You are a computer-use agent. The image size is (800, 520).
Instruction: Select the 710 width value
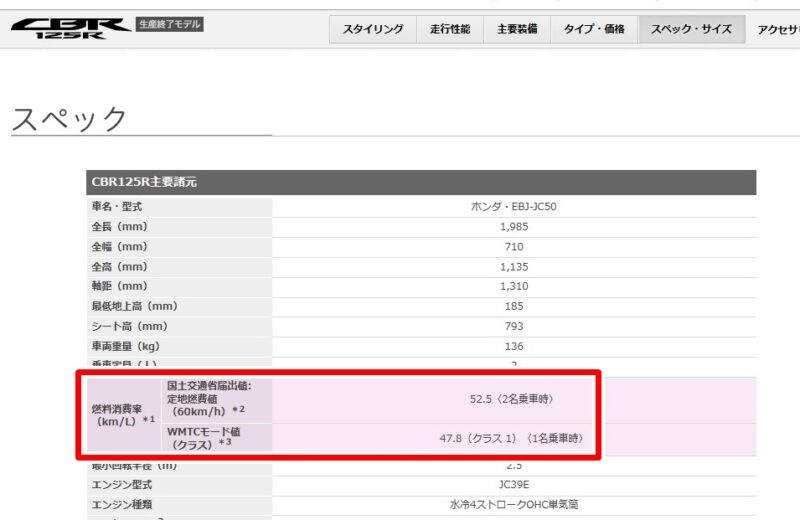click(x=514, y=246)
